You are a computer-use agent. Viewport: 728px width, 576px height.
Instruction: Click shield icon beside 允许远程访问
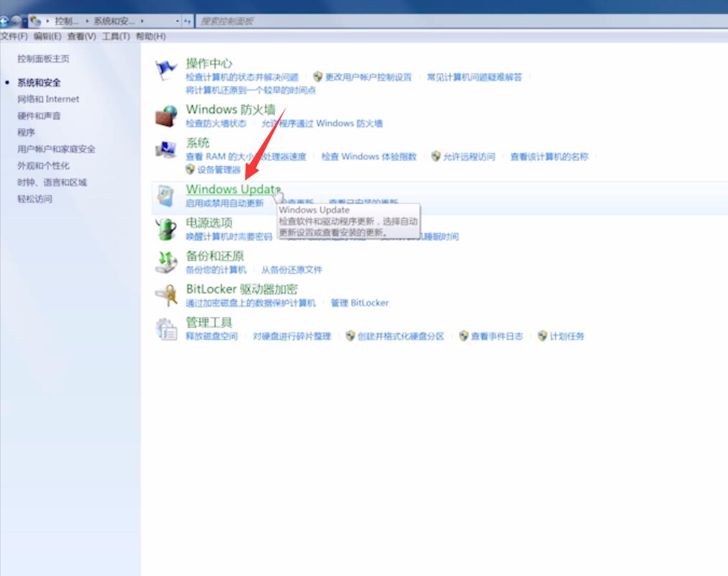(436, 157)
